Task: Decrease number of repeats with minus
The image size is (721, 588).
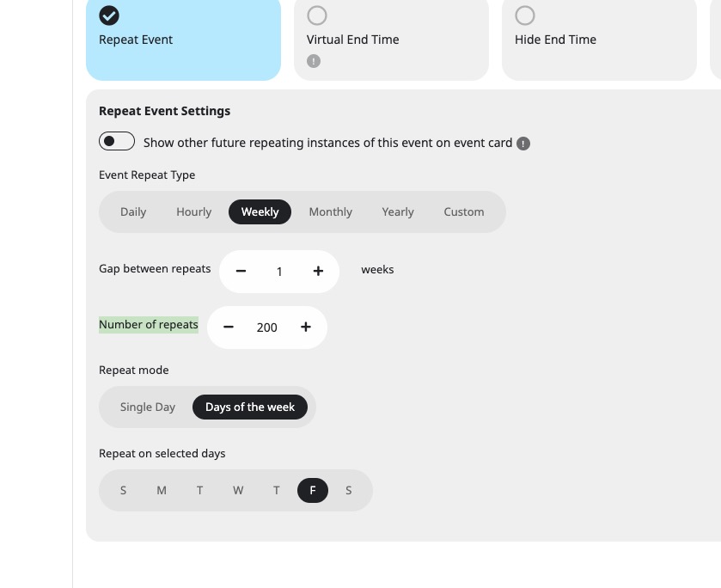Action: pyautogui.click(x=229, y=328)
